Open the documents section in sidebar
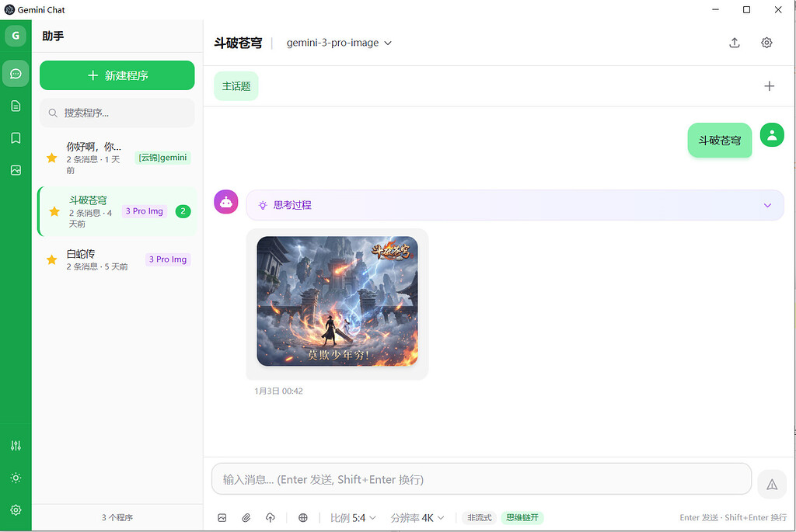796x532 pixels. 16,106
